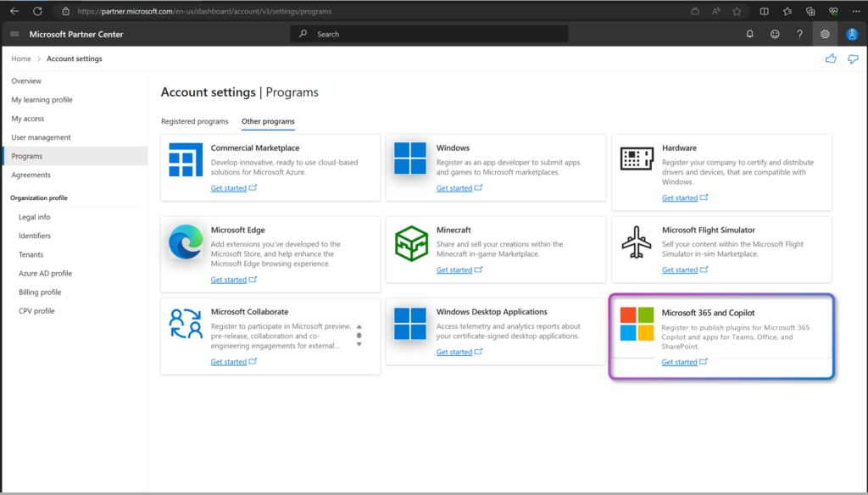
Task: Click the Microsoft Flight Simulator airplane icon
Action: tap(637, 240)
